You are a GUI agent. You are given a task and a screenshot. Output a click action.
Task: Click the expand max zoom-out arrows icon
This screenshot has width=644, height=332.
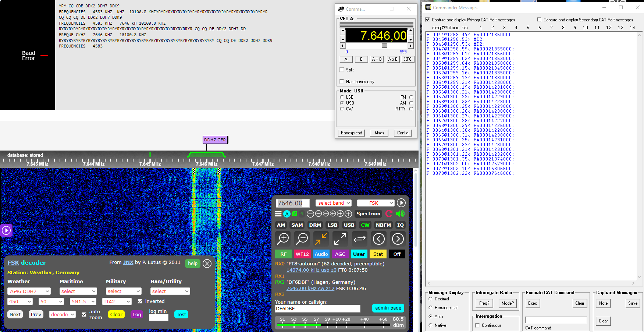[x=340, y=239]
